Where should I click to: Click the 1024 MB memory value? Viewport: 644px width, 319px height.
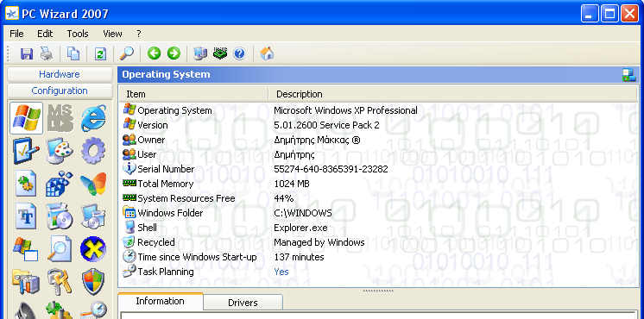[292, 184]
